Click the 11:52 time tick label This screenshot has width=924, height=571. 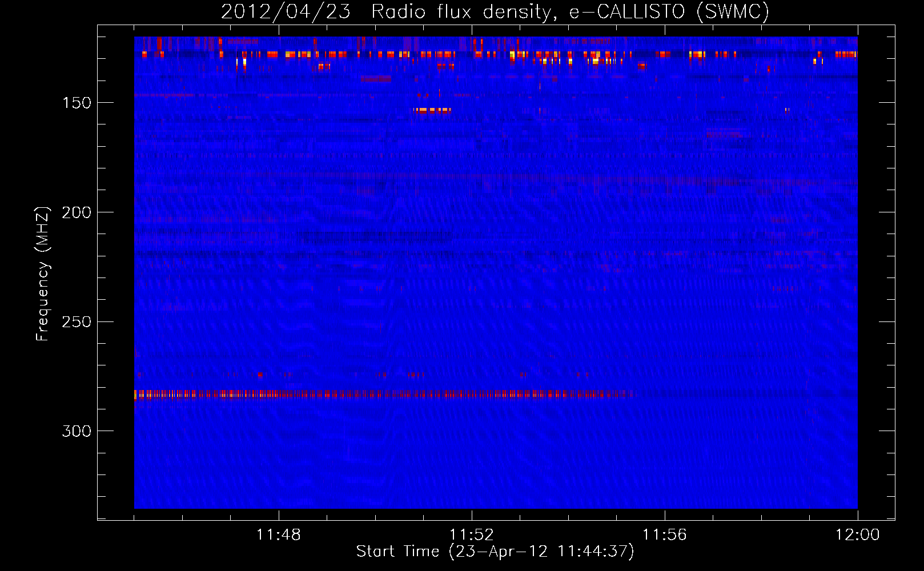coord(472,534)
